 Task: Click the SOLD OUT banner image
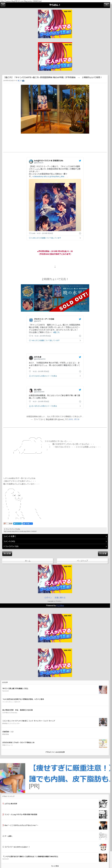point(55,298)
